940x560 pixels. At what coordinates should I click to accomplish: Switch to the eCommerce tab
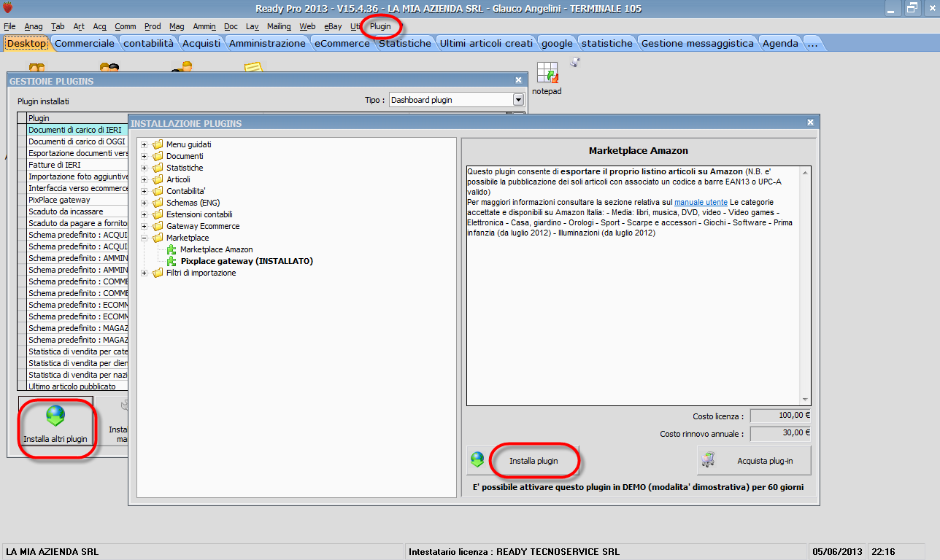point(342,43)
